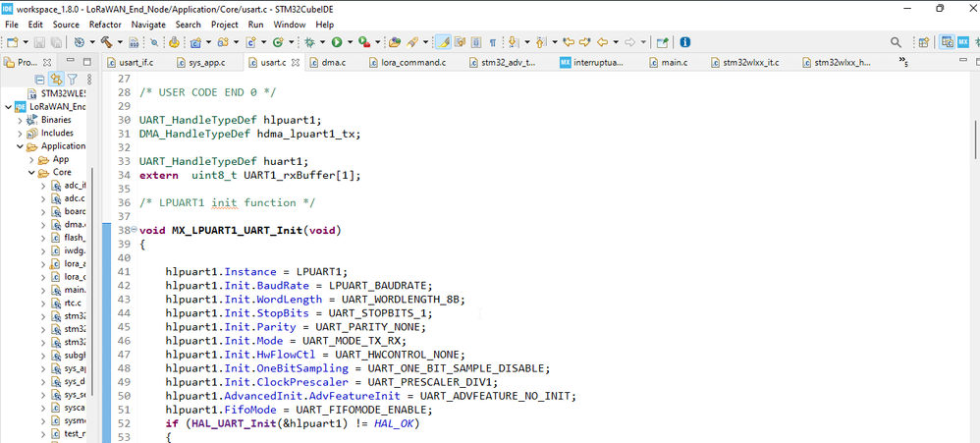The height and width of the screenshot is (443, 980).
Task: Collapse the Core folder node
Action: pyautogui.click(x=31, y=173)
